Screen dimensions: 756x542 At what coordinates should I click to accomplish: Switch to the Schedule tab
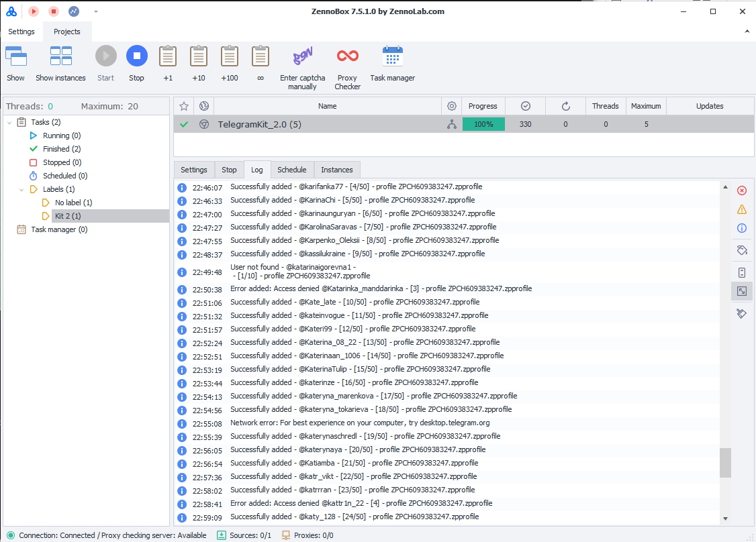point(291,170)
